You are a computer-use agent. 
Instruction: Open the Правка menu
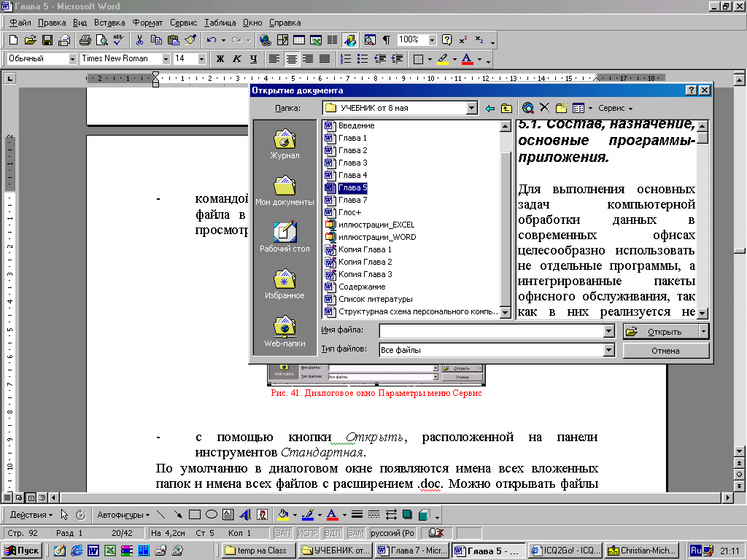click(x=52, y=23)
